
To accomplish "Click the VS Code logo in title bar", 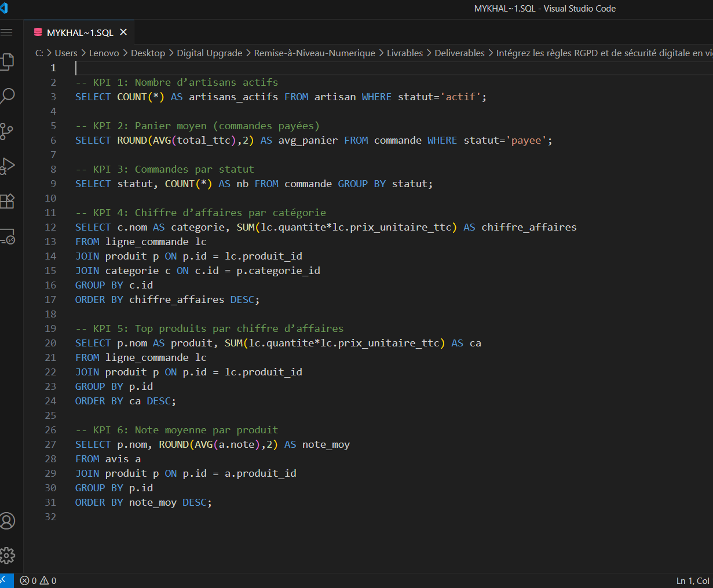I will coord(3,8).
